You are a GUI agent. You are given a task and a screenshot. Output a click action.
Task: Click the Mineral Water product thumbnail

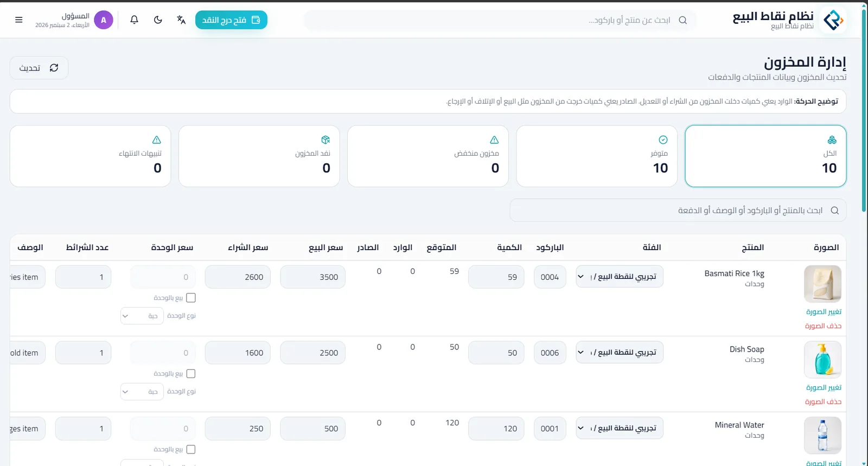[x=823, y=436]
